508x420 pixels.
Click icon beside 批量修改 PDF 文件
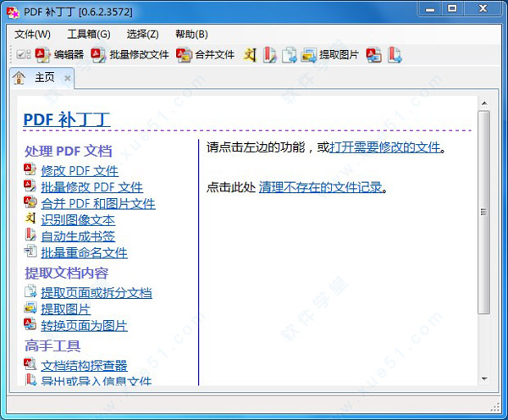(x=30, y=185)
